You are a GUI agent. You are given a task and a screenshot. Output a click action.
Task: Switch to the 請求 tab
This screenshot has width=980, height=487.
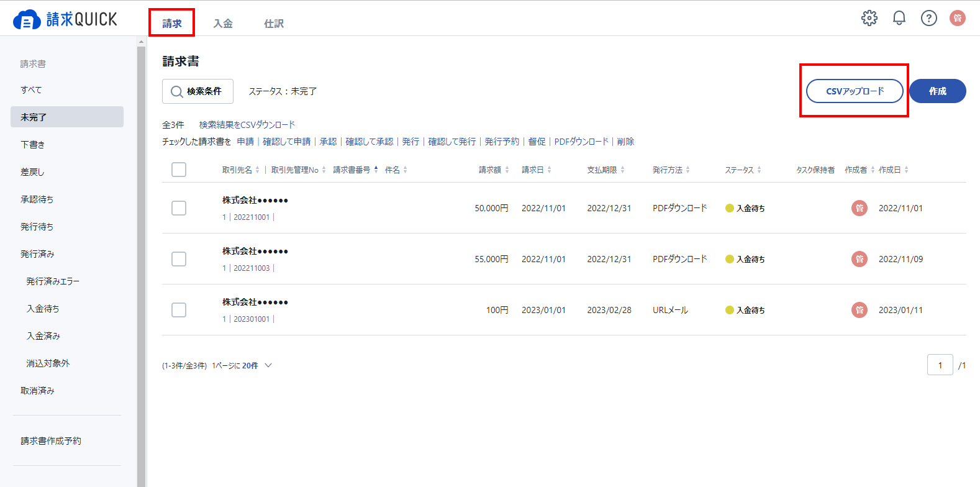coord(172,23)
